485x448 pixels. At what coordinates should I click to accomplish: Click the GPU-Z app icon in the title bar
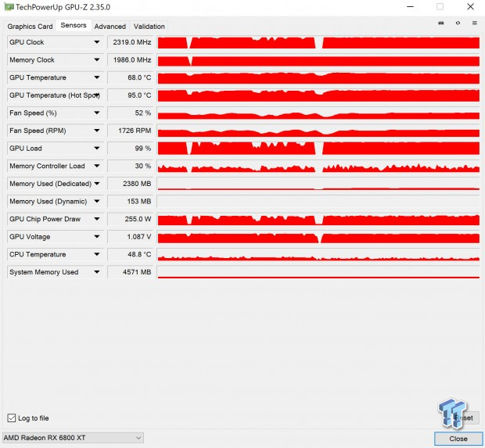click(9, 7)
